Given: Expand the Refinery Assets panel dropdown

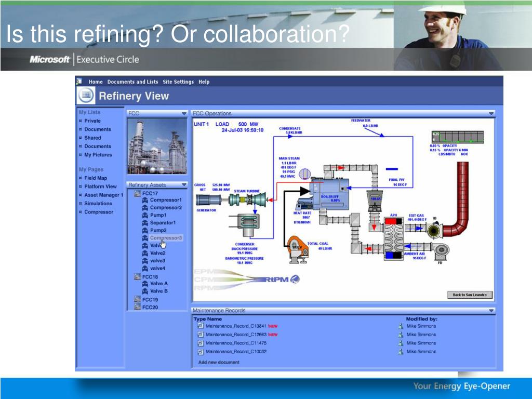Looking at the screenshot, I should 184,184.
